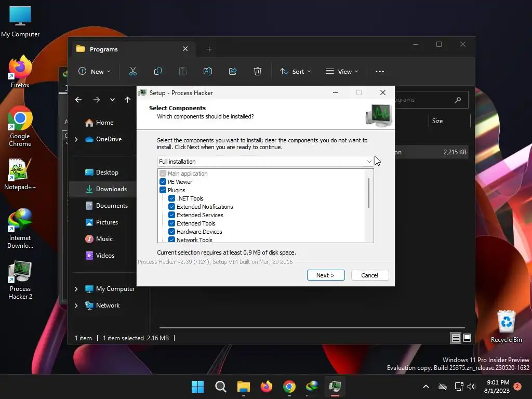The width and height of the screenshot is (532, 399).
Task: Uncheck the .NET Tools plugin
Action: 171,198
